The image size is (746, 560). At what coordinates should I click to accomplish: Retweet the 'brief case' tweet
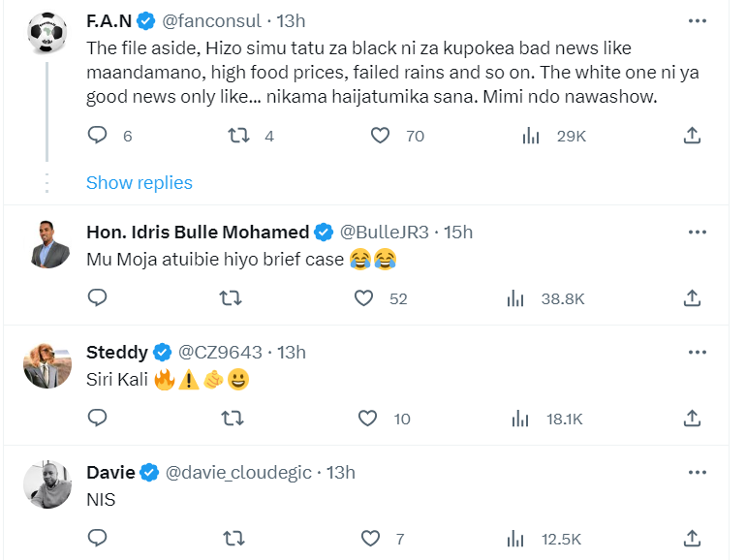pos(231,298)
